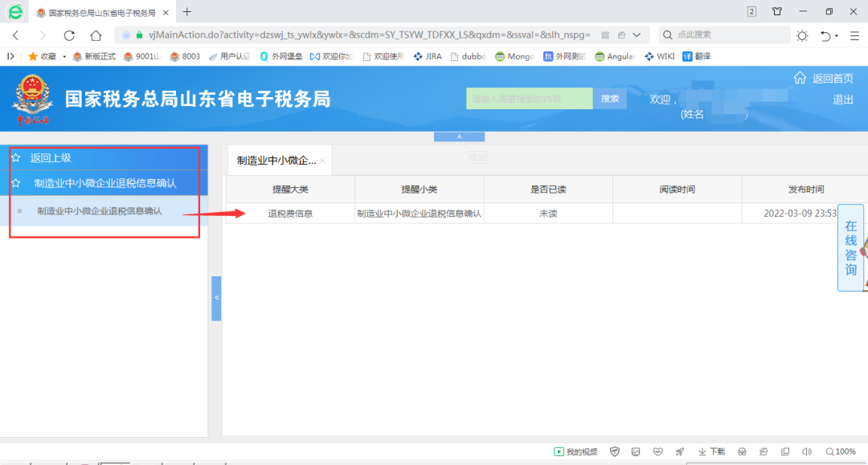Click the 未读 status cell
This screenshot has width=868, height=465.
[548, 214]
